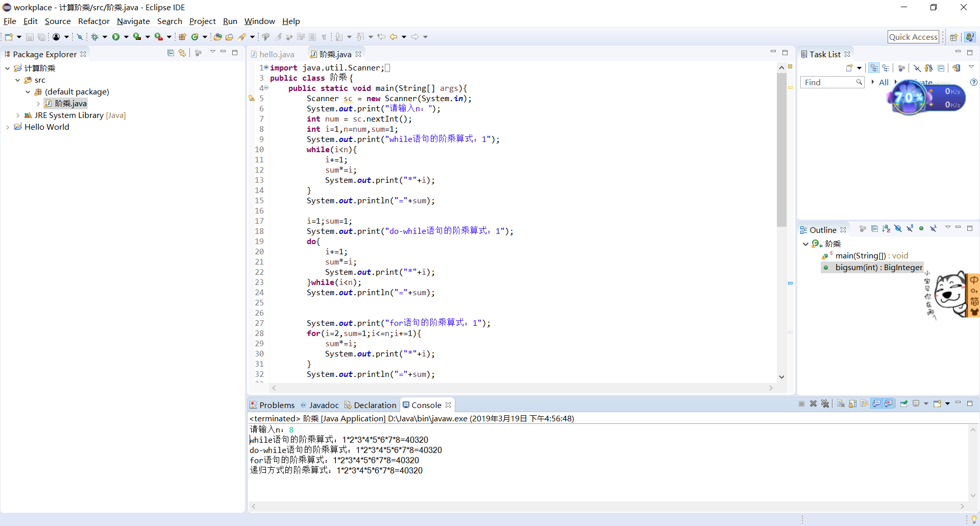The width and height of the screenshot is (980, 526).
Task: Click the New Java Package icon
Action: click(x=182, y=37)
